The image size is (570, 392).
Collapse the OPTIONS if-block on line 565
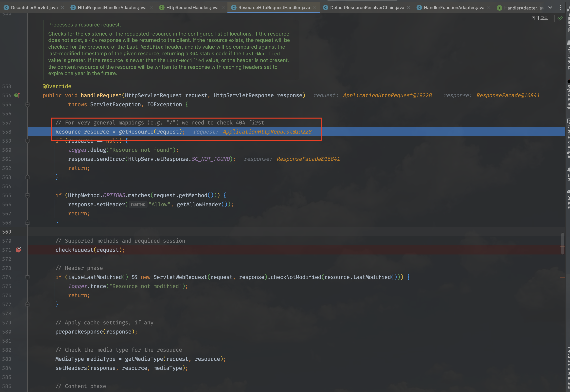point(27,196)
